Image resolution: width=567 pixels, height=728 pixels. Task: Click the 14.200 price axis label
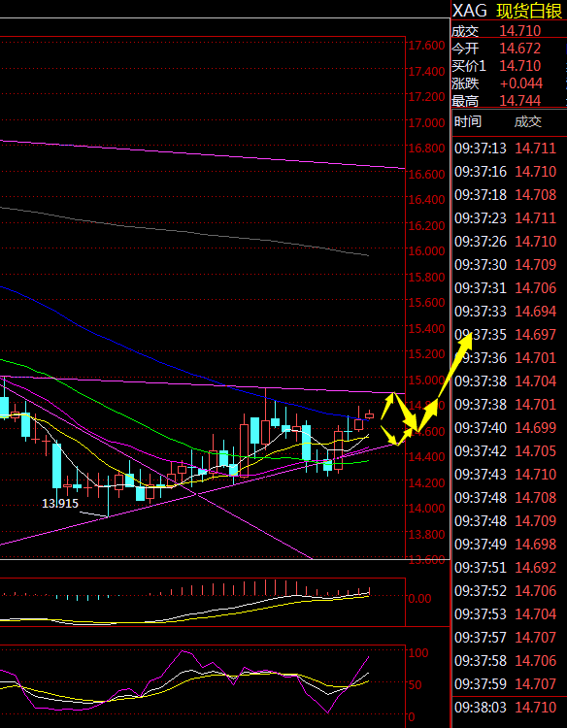click(426, 482)
